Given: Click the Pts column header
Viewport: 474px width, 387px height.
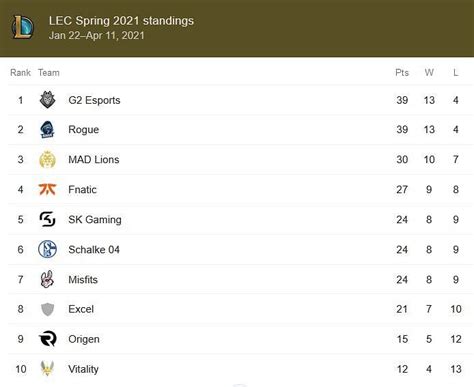Looking at the screenshot, I should pyautogui.click(x=402, y=72).
